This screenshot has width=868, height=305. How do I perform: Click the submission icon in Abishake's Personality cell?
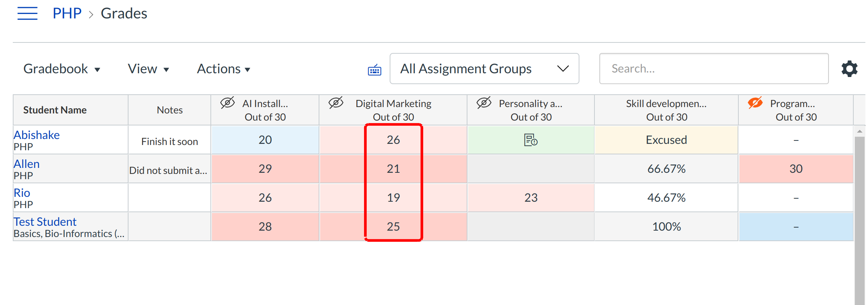coord(531,140)
